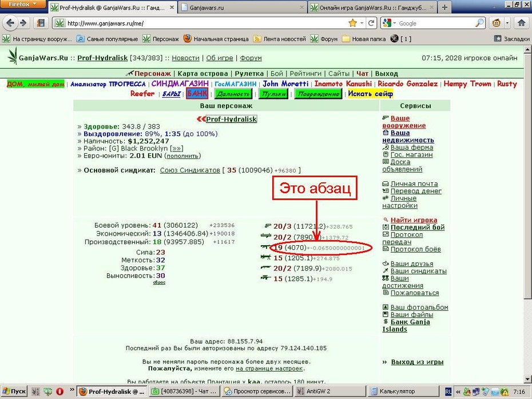The height and width of the screenshot is (399, 532).
Task: Open the Firefox application menu
Action: click(x=22, y=4)
